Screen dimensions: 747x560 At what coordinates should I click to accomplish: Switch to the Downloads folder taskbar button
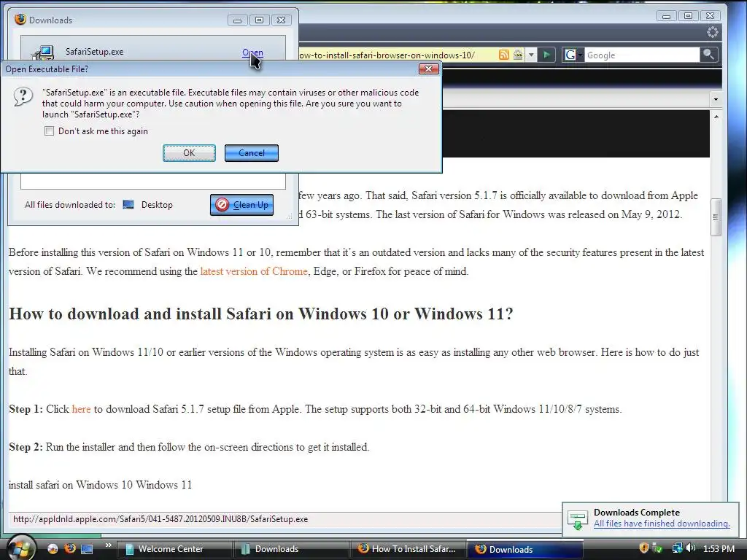(291, 549)
